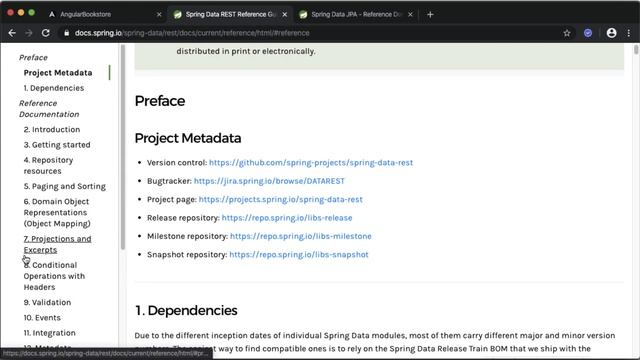Go to 8. Conditional Operations with Headers
640x360 pixels.
54,276
